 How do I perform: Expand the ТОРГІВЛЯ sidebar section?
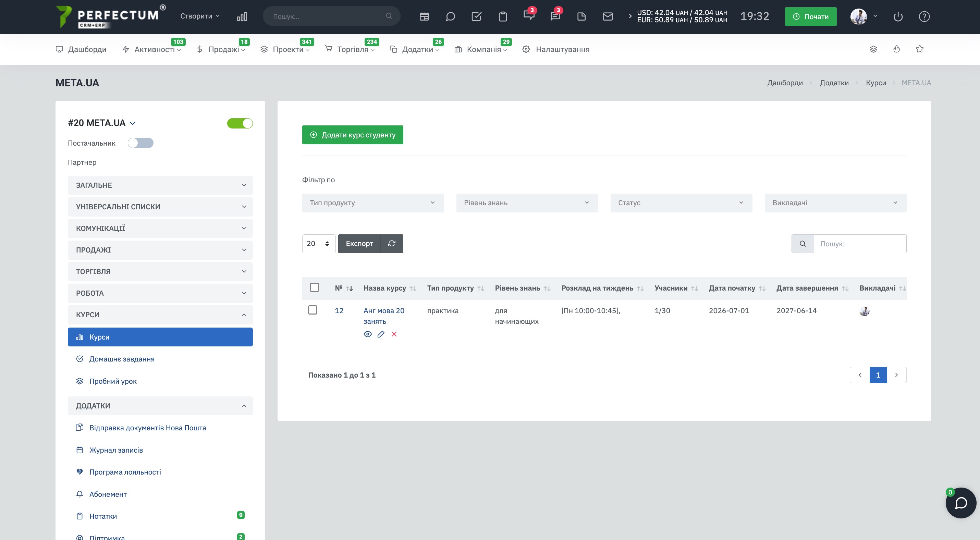click(x=160, y=271)
